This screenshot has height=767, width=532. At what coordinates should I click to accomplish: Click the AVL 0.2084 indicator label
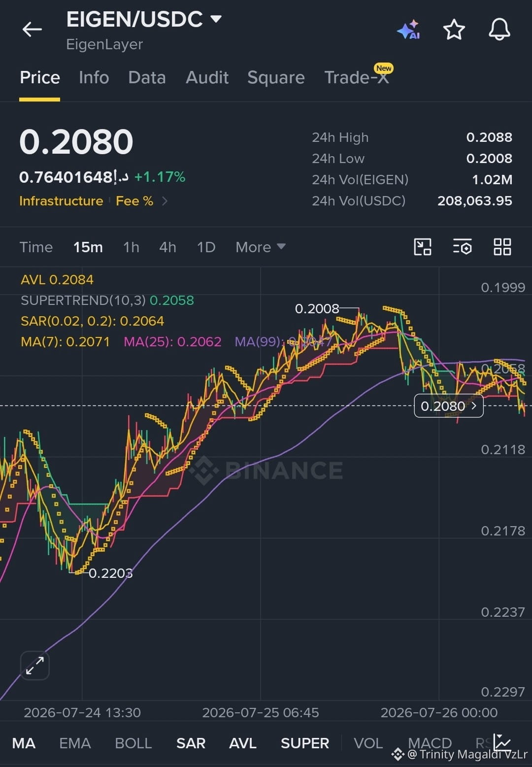pyautogui.click(x=57, y=280)
